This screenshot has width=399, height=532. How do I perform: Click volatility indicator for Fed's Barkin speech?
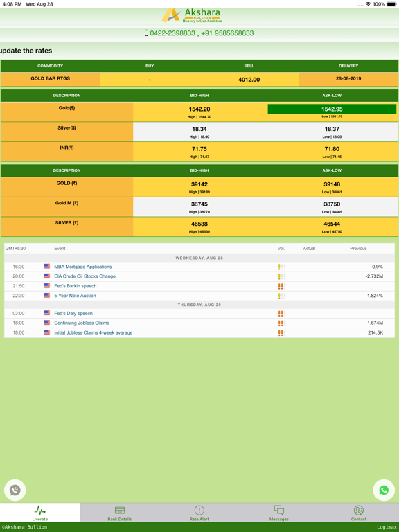282,286
